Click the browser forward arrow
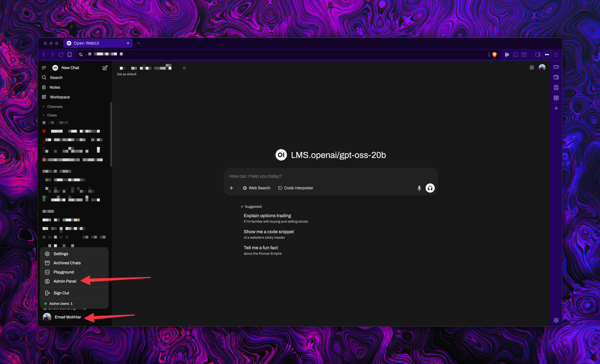The height and width of the screenshot is (364, 600). pyautogui.click(x=52, y=55)
